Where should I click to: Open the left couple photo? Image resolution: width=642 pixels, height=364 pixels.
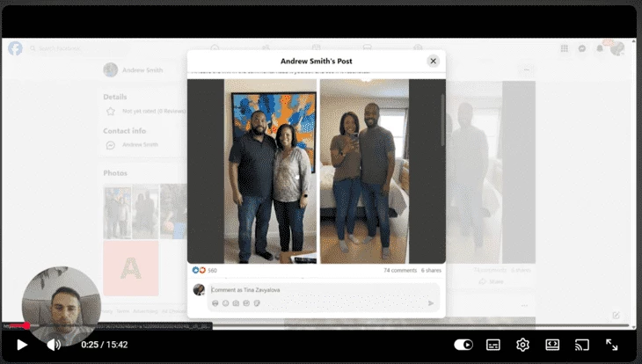tap(270, 171)
